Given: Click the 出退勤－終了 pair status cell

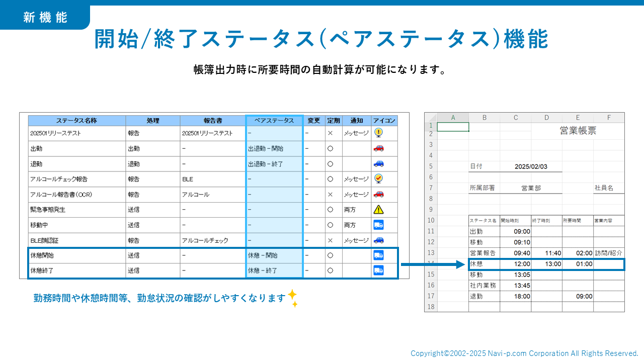Looking at the screenshot, I should (x=274, y=163).
